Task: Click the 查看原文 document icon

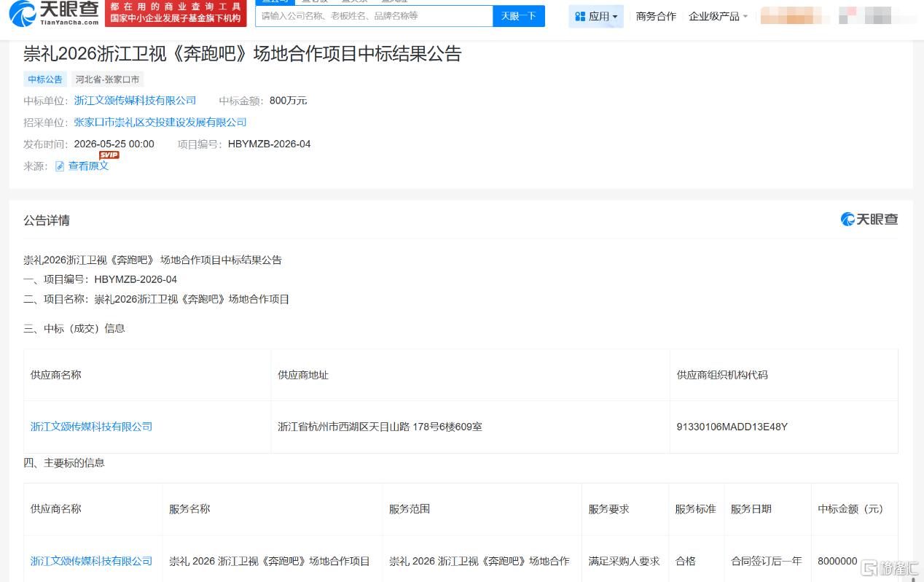Action: coord(60,166)
